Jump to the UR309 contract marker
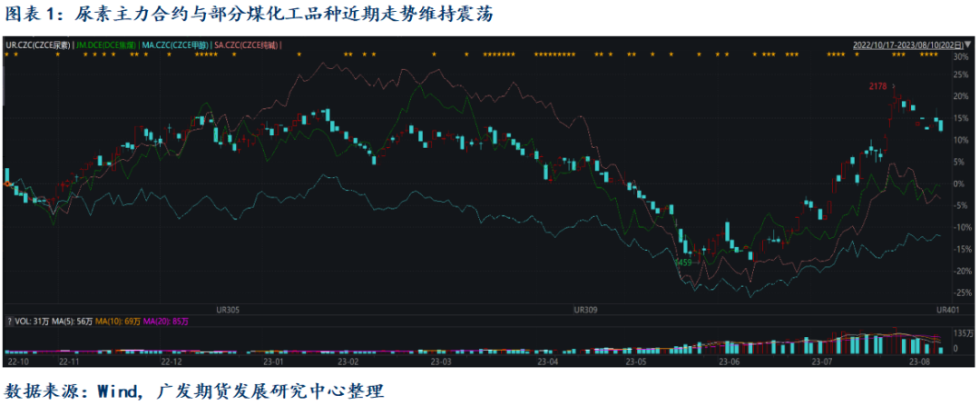This screenshot has width=980, height=406. [586, 310]
